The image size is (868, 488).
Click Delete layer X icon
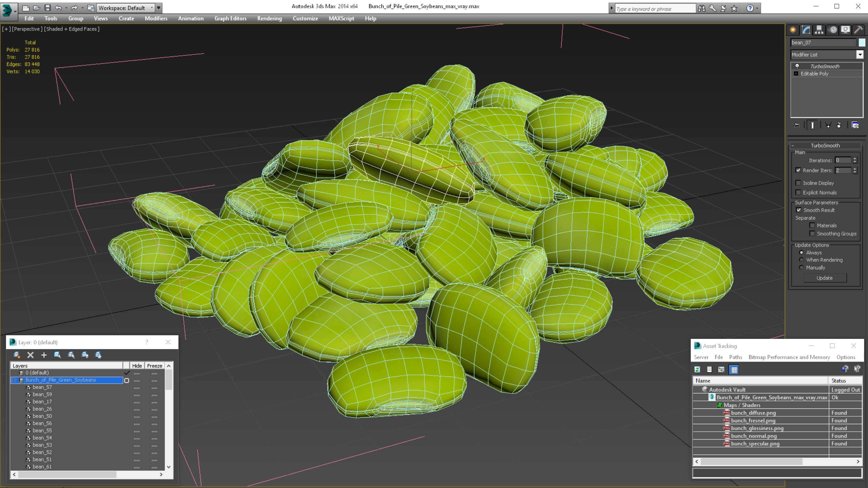click(x=30, y=355)
